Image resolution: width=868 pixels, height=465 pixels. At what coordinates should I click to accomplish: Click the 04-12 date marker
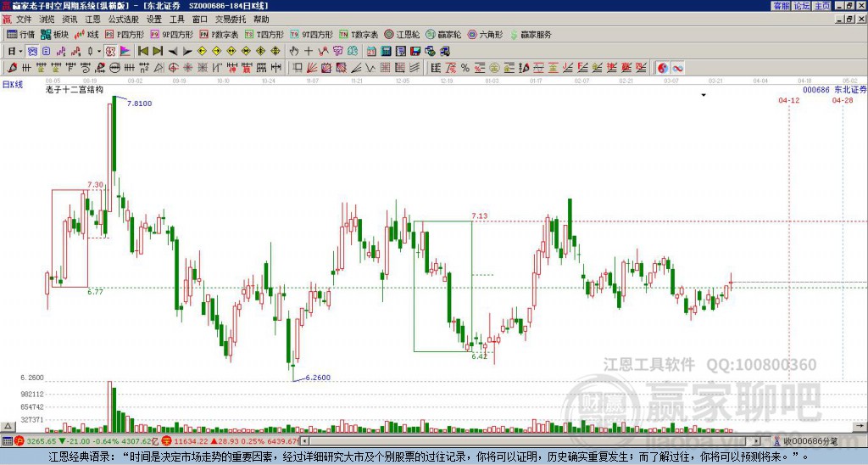(789, 100)
